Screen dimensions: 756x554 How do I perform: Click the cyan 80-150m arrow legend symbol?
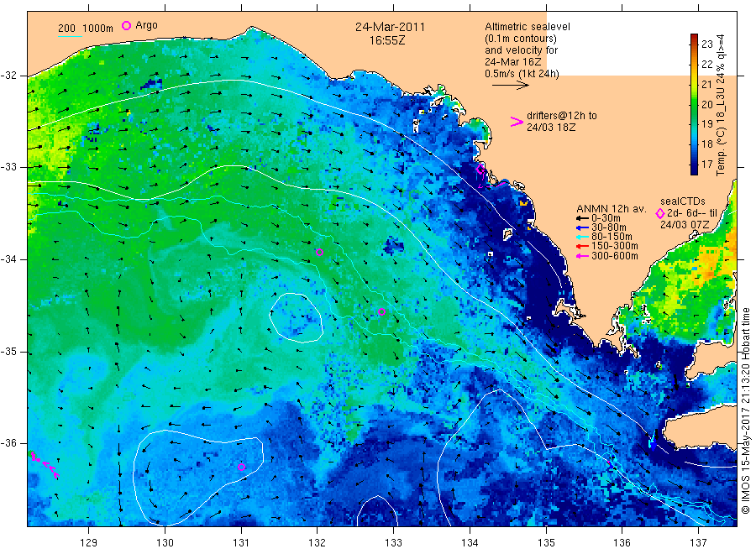pos(583,237)
